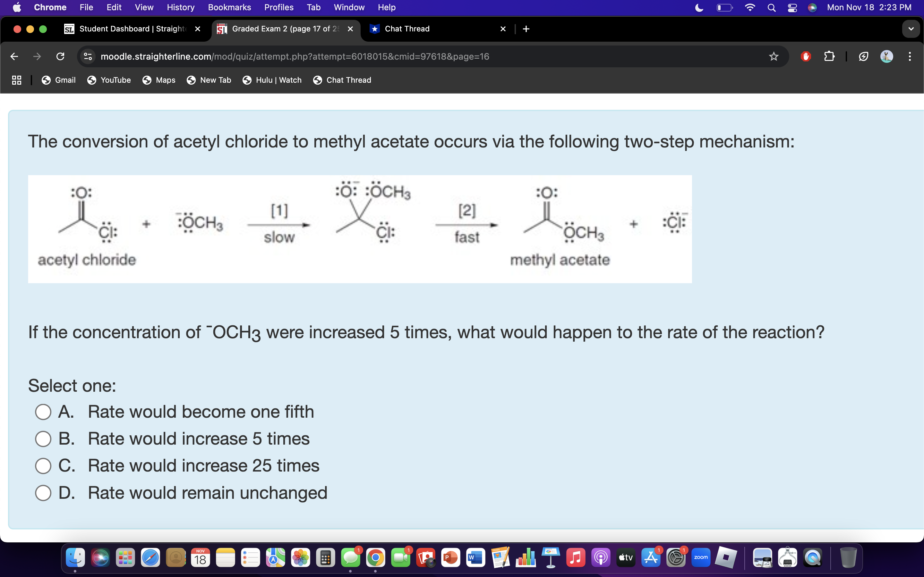Open the bookmarks apps grid icon
The width and height of the screenshot is (924, 577).
(x=16, y=80)
